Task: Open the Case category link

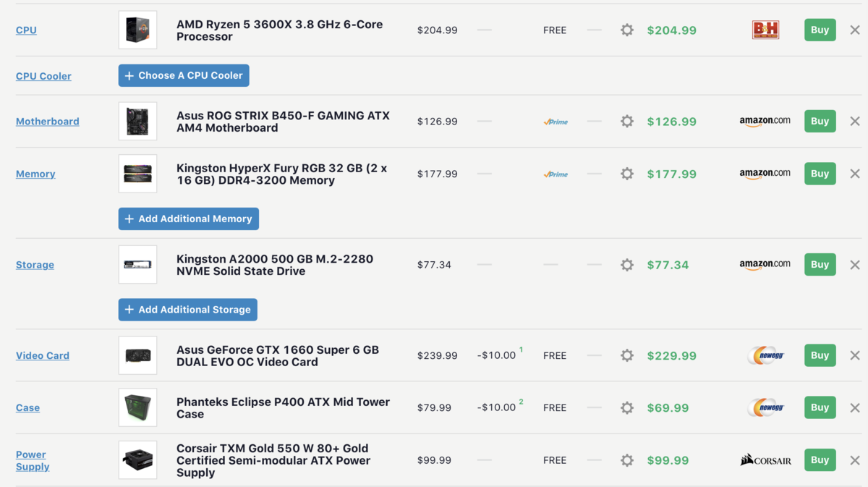Action: (27, 407)
